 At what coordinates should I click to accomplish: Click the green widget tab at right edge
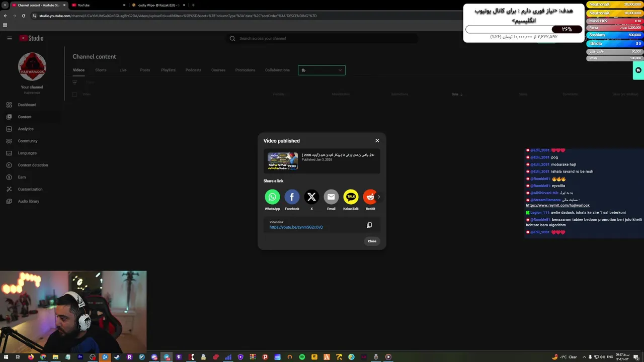pyautogui.click(x=638, y=70)
